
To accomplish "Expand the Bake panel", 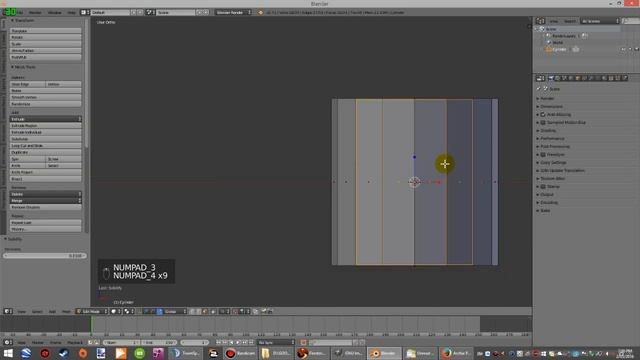I will 545,211.
